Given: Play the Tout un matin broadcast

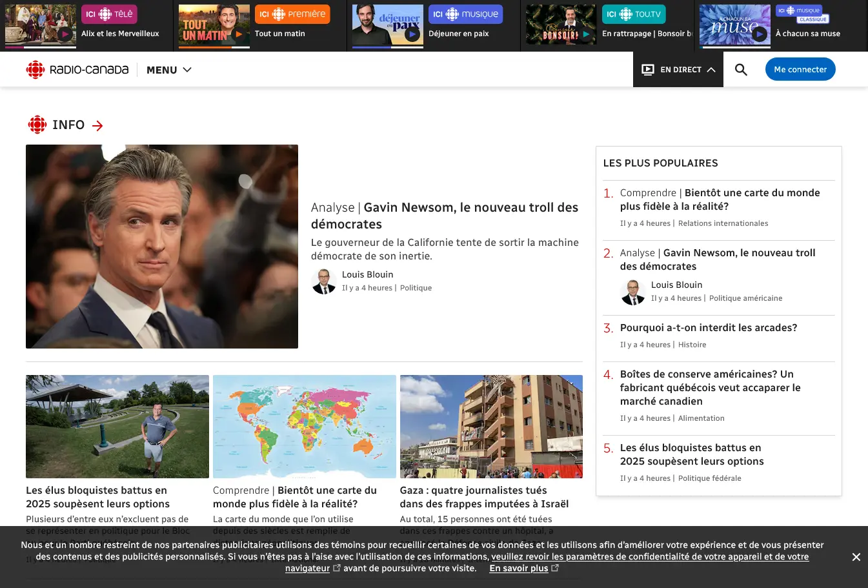Looking at the screenshot, I should (239, 34).
